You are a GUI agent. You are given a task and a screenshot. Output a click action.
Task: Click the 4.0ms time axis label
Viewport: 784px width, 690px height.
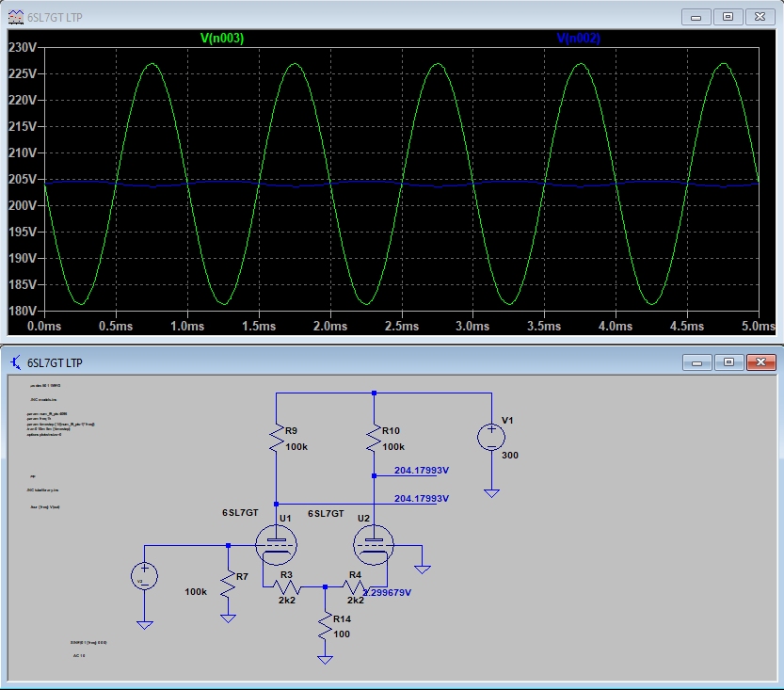pos(616,326)
